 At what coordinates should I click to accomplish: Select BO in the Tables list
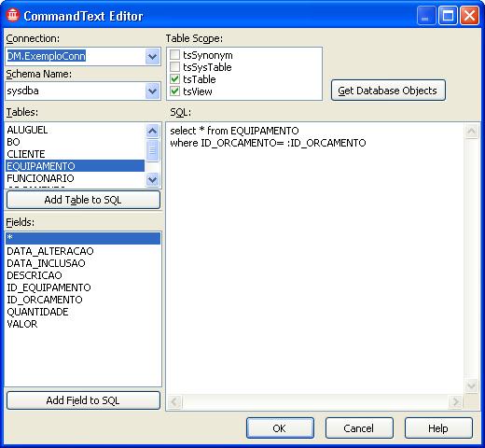[75, 142]
